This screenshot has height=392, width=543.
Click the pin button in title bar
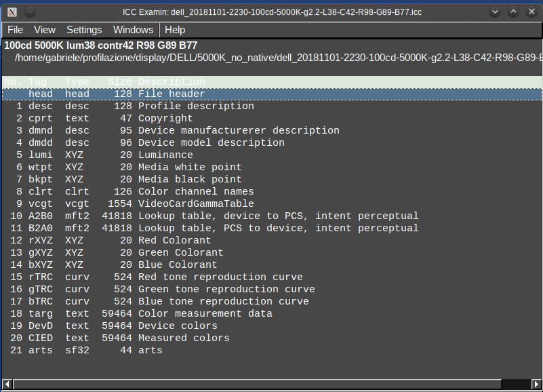pos(31,12)
